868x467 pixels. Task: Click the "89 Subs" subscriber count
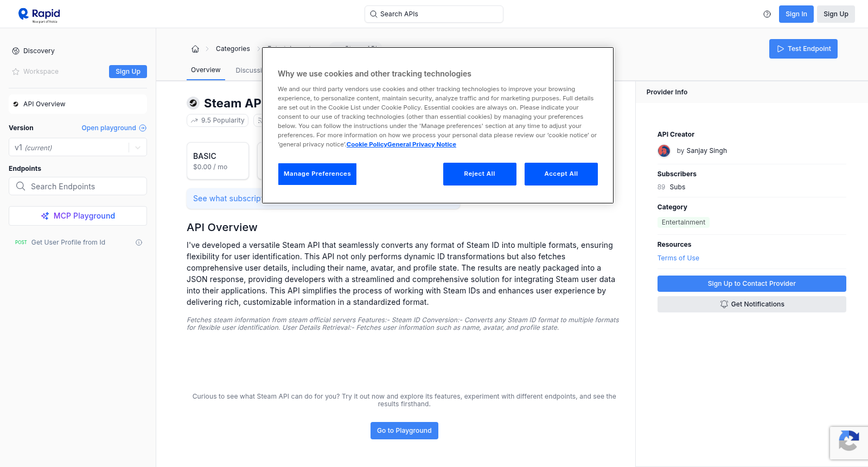671,187
